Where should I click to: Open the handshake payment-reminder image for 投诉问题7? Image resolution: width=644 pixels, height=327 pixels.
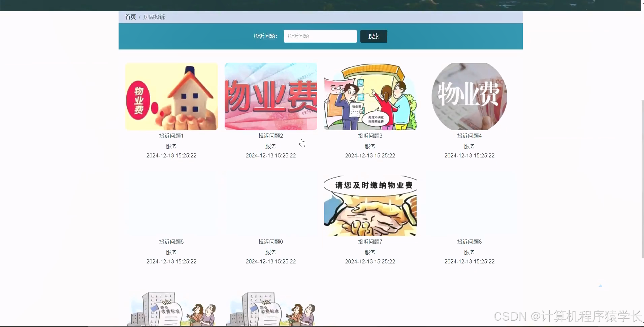pos(370,206)
